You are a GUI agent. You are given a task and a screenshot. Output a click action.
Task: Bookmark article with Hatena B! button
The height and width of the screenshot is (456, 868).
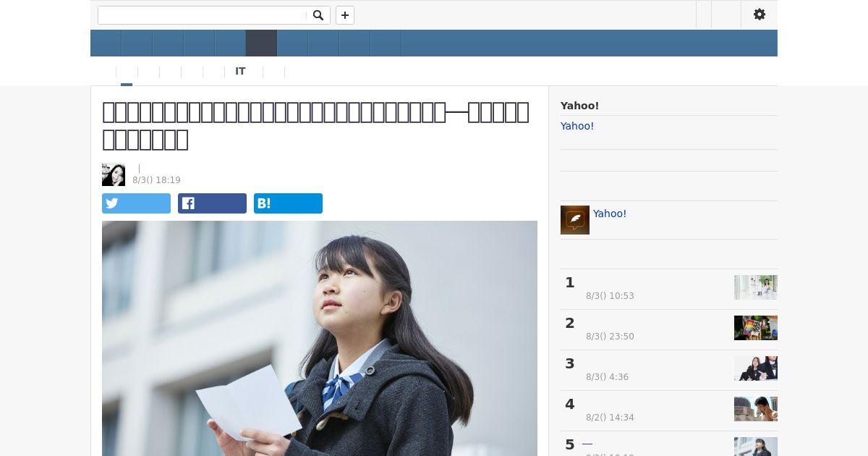288,203
